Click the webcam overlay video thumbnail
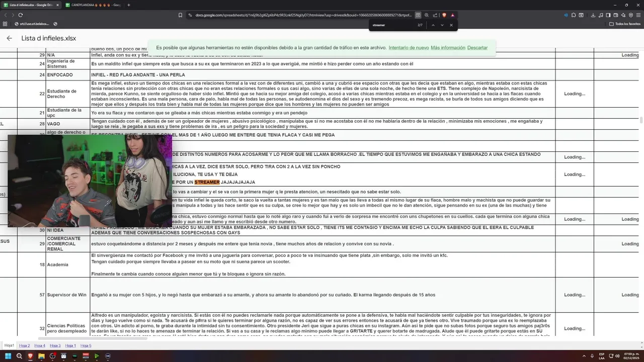The height and width of the screenshot is (362, 644). click(x=90, y=181)
